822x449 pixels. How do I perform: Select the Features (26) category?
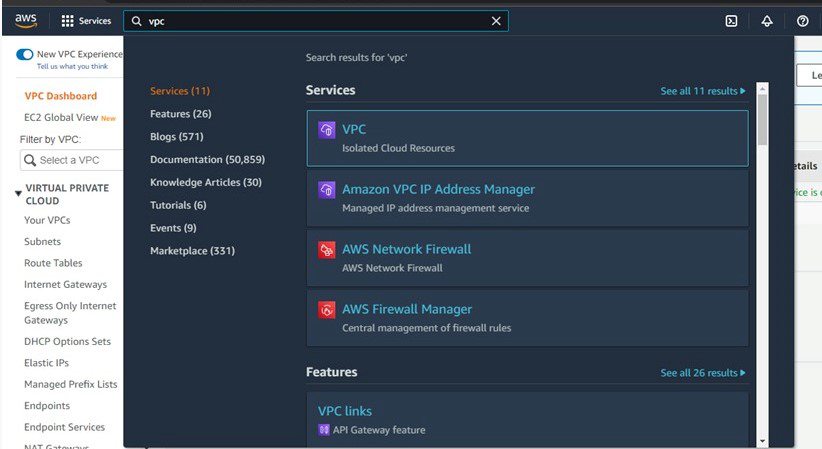pyautogui.click(x=180, y=114)
